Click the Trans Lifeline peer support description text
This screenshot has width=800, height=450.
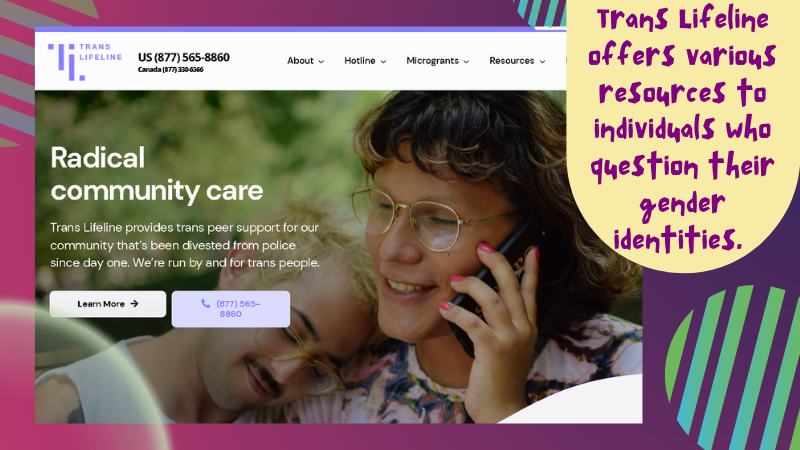pos(185,245)
